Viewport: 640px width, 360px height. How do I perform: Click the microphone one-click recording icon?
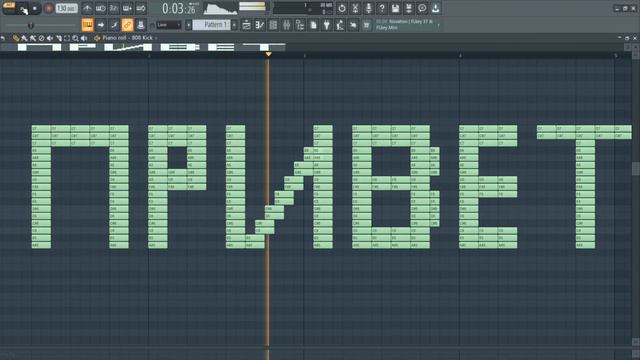pyautogui.click(x=369, y=8)
